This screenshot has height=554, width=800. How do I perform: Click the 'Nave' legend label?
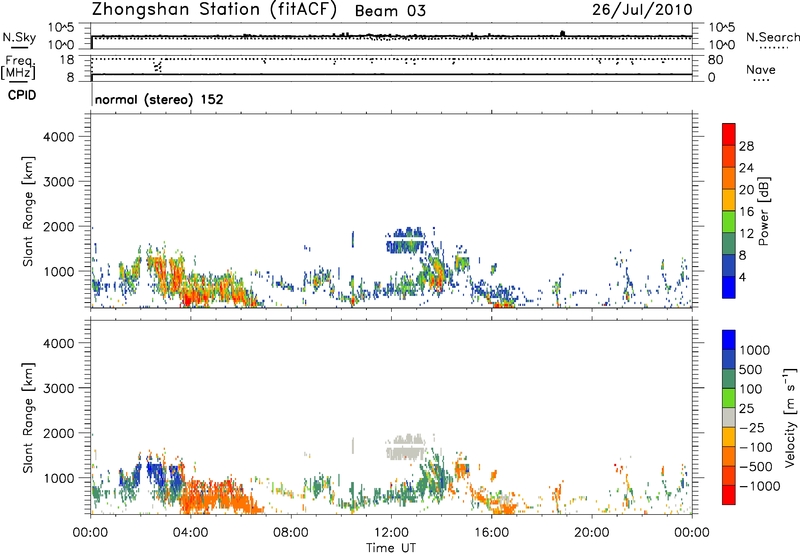761,69
